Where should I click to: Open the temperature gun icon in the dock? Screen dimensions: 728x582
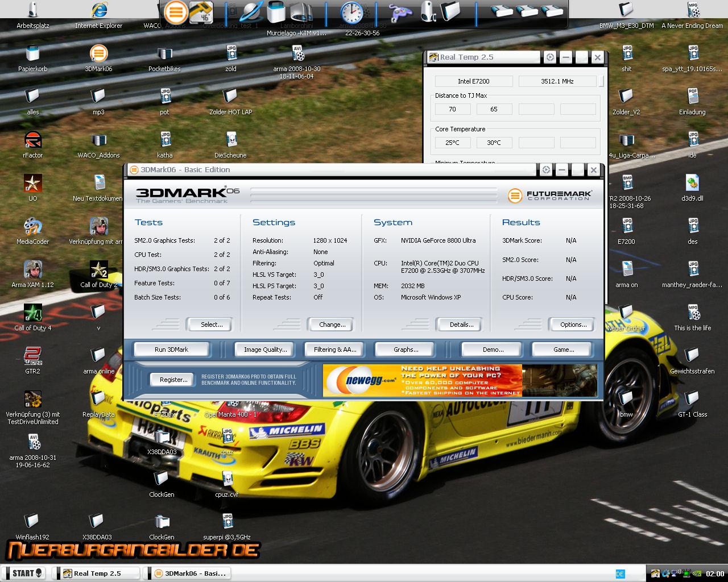[201, 11]
